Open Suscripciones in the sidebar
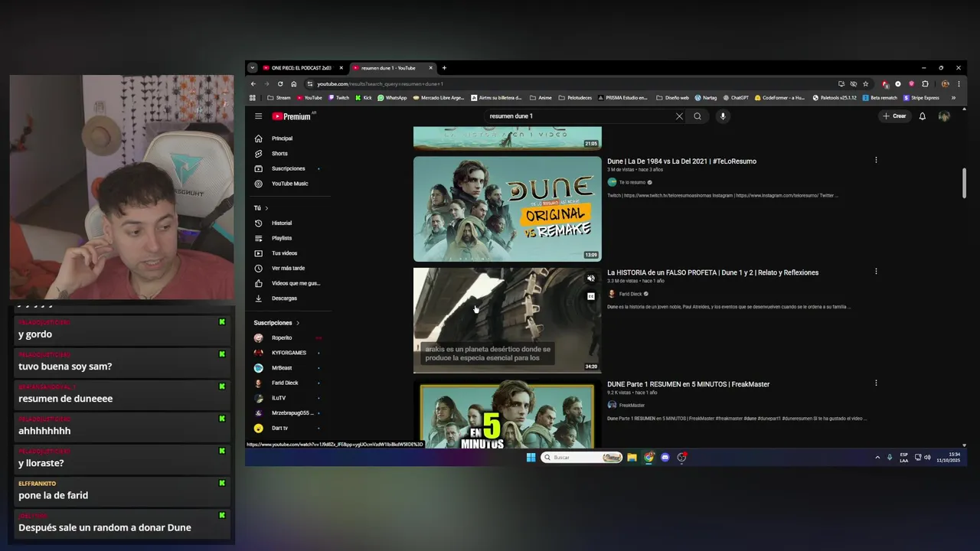Screen dimensions: 980x551 tap(288, 168)
